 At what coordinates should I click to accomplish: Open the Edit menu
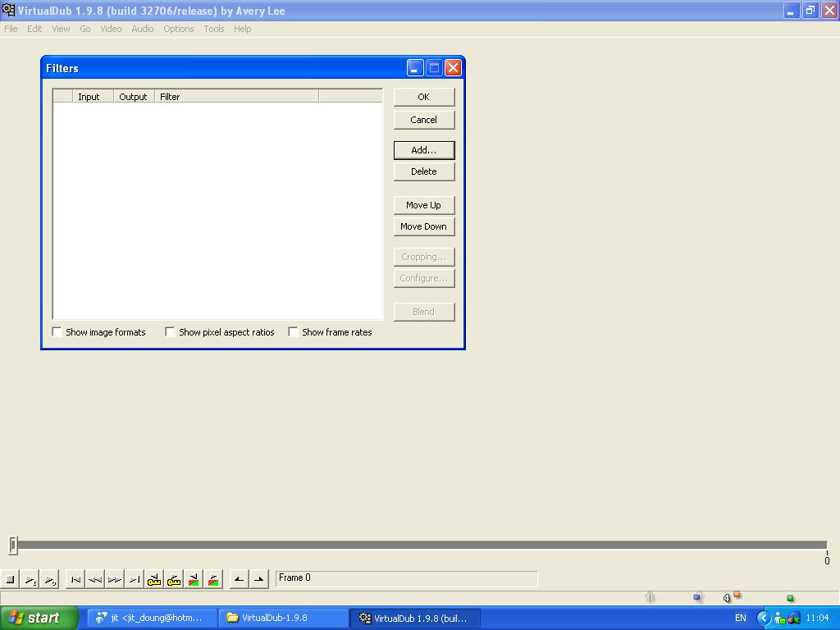34,29
